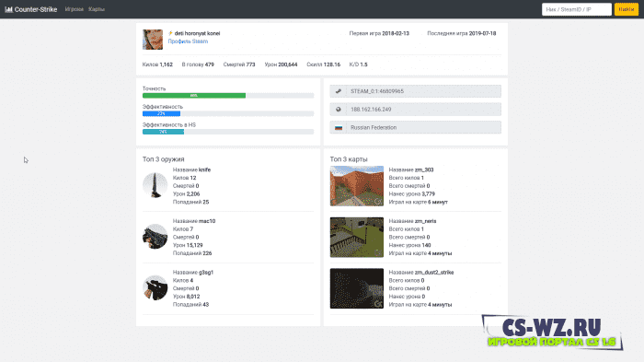Click the green Точность progress bar

pyautogui.click(x=194, y=96)
